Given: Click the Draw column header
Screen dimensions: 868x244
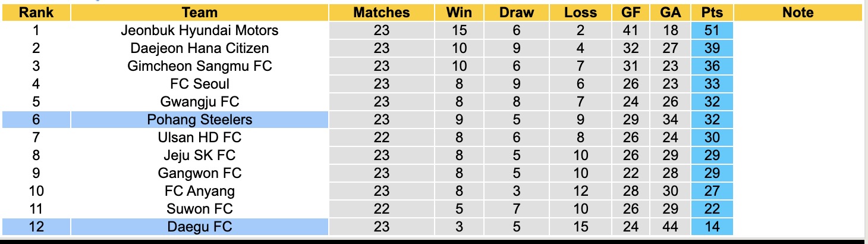Looking at the screenshot, I should click(516, 12).
